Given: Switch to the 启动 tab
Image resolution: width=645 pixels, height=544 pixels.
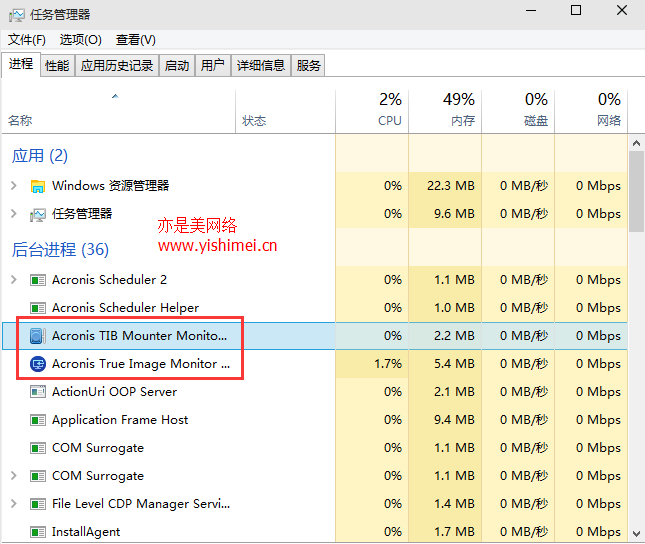Looking at the screenshot, I should [177, 65].
